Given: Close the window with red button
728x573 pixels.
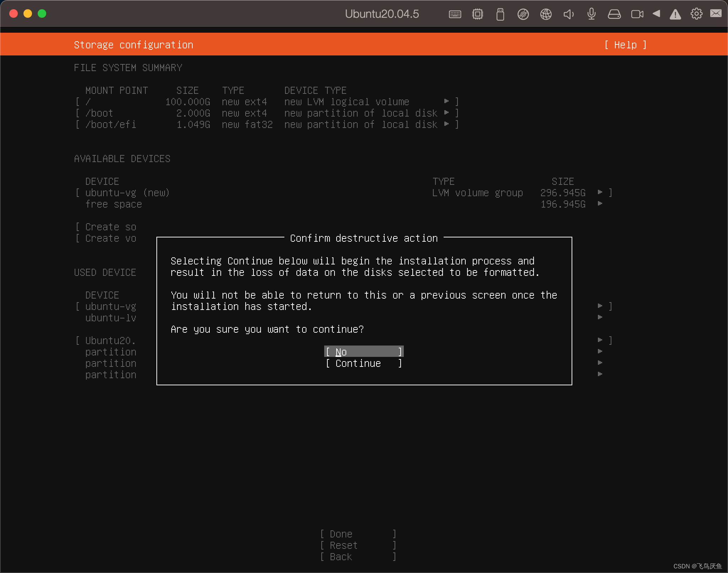Looking at the screenshot, I should (x=14, y=14).
